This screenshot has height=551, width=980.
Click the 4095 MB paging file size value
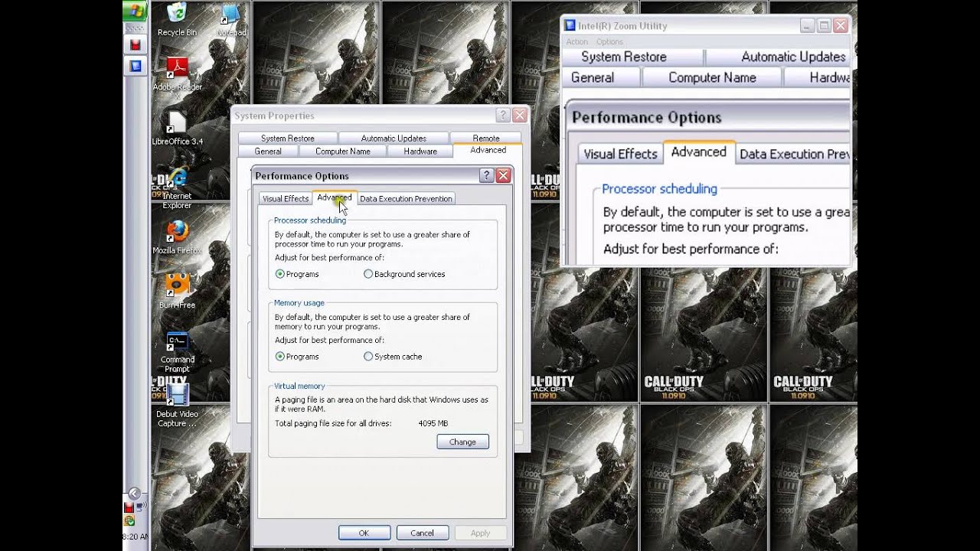click(433, 423)
